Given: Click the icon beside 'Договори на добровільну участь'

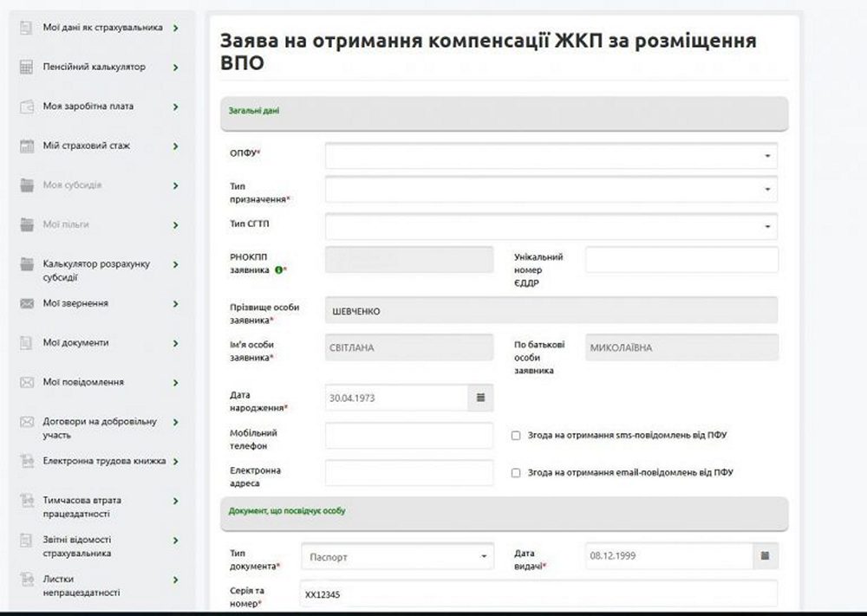Looking at the screenshot, I should click(26, 422).
